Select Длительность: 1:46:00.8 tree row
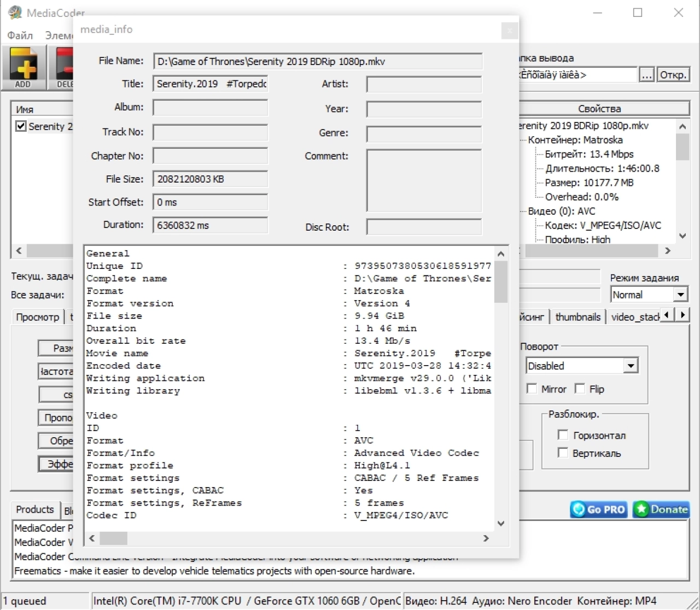Image resolution: width=700 pixels, height=610 pixels. 602,168
